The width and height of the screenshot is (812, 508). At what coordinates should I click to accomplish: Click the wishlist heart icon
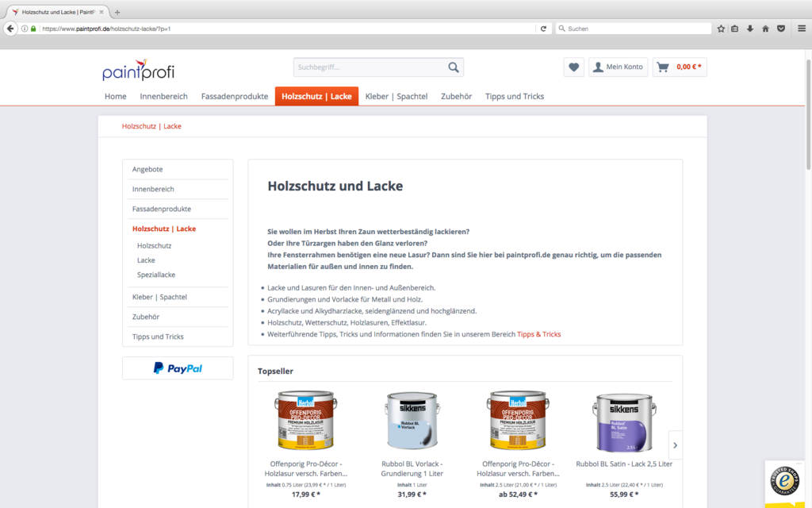coord(573,67)
